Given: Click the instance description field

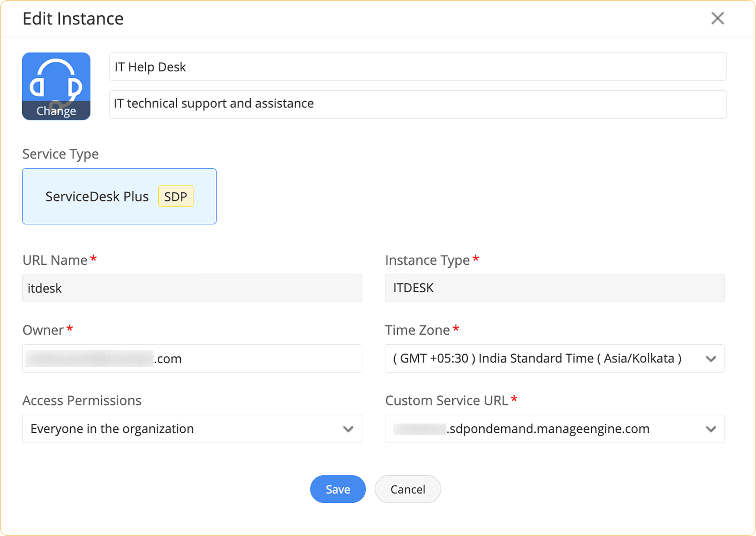Looking at the screenshot, I should tap(417, 104).
